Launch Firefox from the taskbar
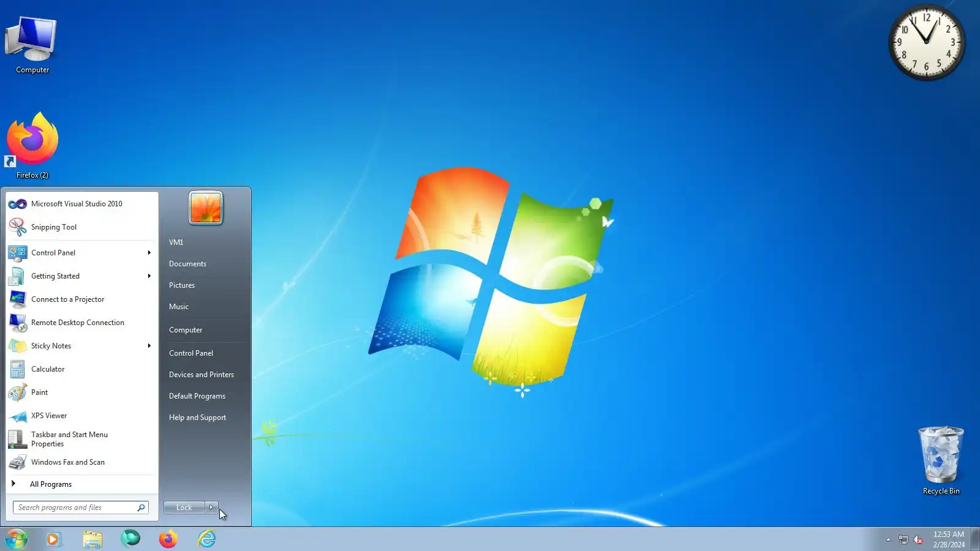980x551 pixels. 168,539
